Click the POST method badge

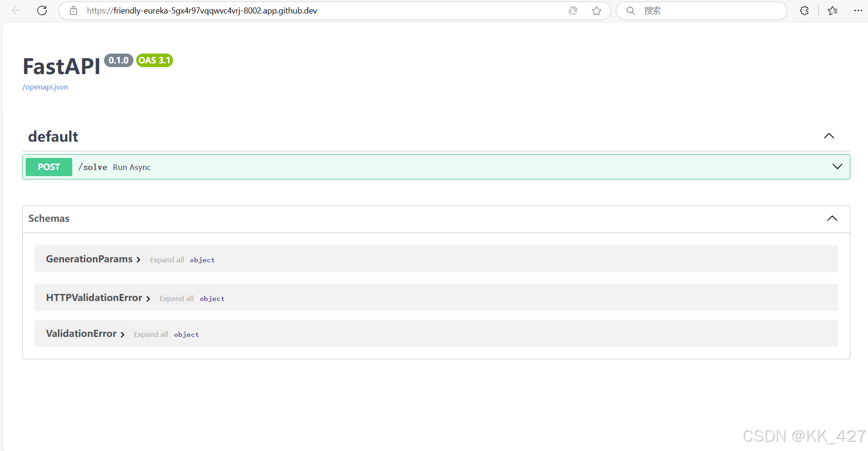click(49, 167)
